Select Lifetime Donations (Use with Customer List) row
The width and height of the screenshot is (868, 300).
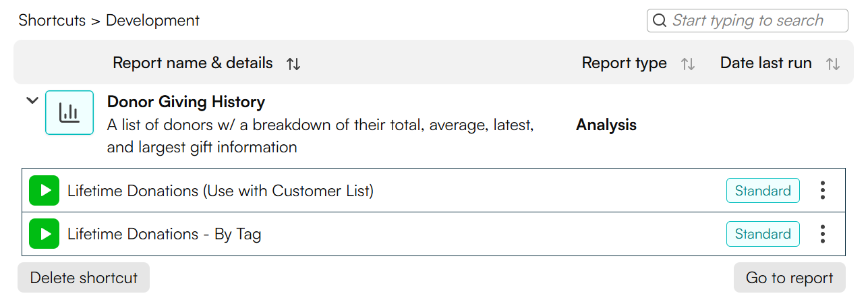click(434, 191)
